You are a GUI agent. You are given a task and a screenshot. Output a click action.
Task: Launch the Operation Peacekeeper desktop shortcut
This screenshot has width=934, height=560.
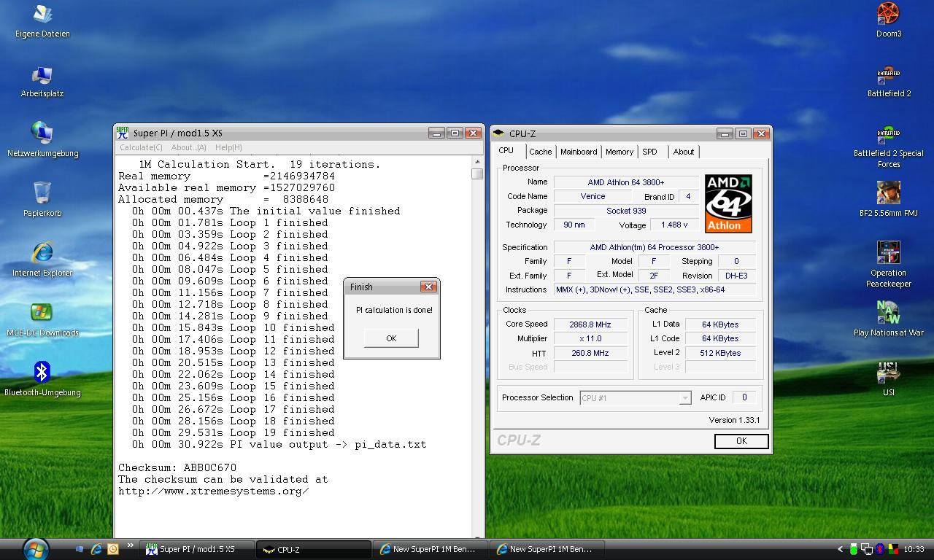pos(888,265)
